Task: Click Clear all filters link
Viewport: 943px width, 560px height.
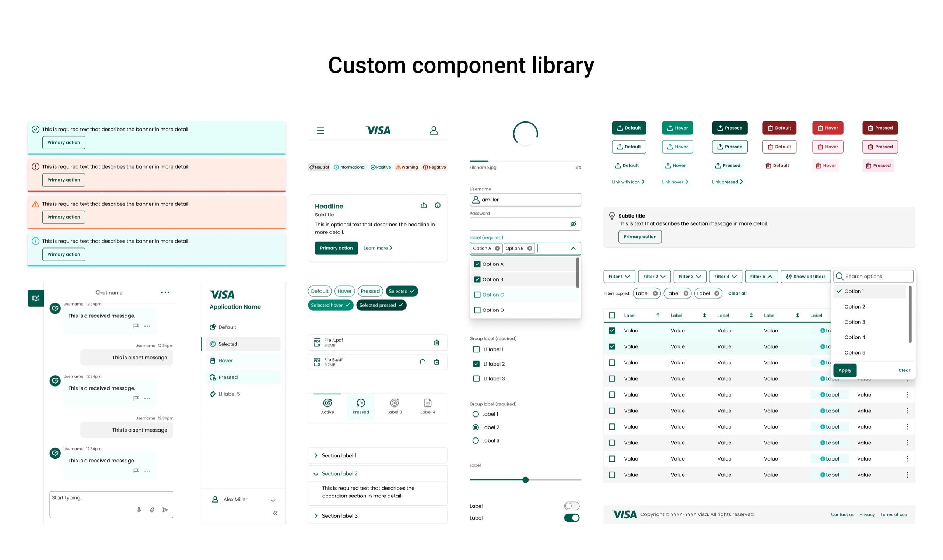Action: pos(737,293)
